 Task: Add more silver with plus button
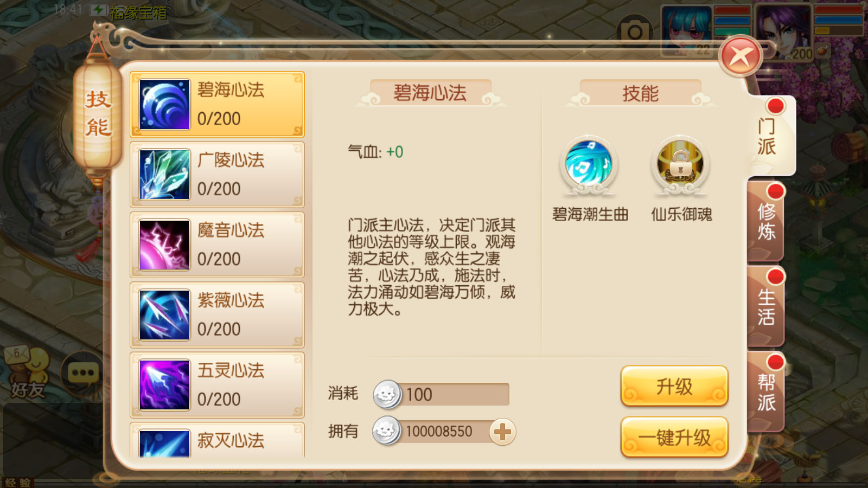click(x=502, y=432)
